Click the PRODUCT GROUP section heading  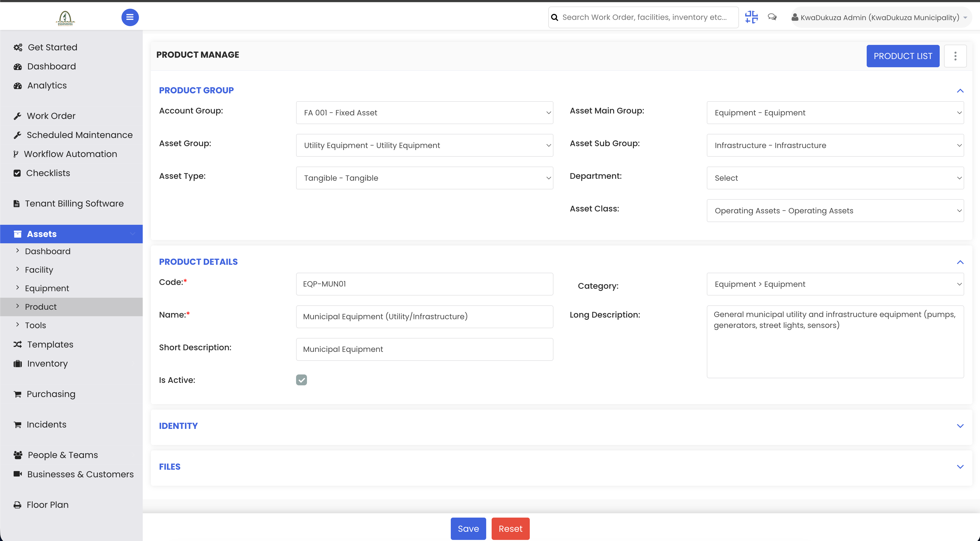(x=196, y=90)
